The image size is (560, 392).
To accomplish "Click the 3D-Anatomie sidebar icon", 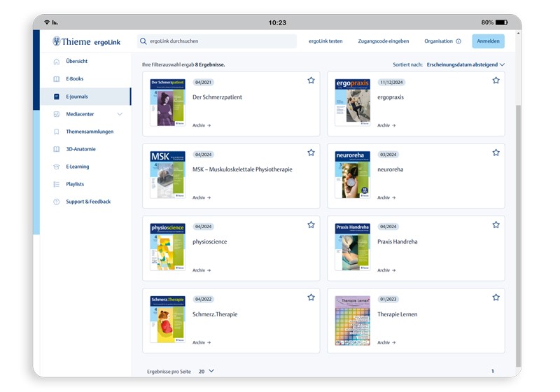I will pyautogui.click(x=57, y=149).
